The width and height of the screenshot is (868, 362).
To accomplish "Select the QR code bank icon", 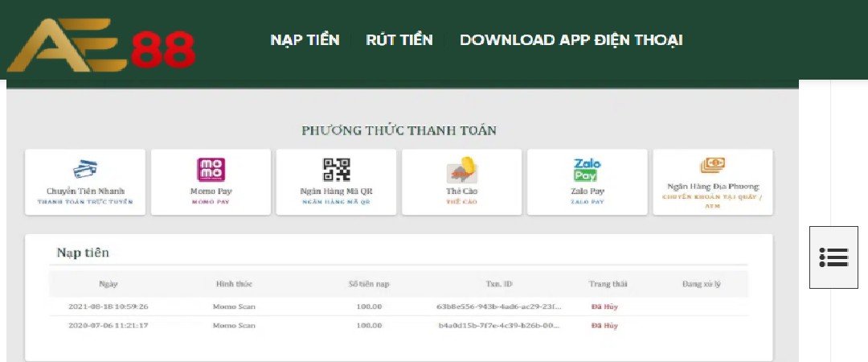I will point(337,170).
